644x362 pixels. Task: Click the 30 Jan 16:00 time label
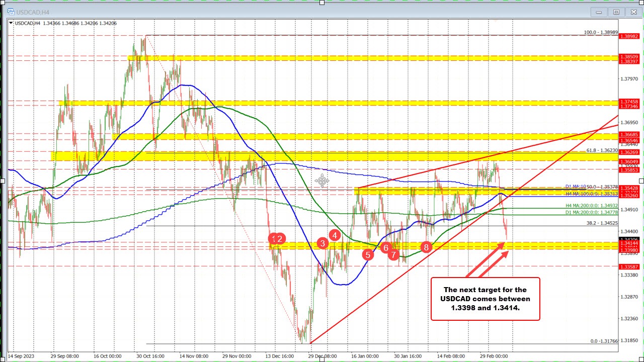(x=408, y=355)
